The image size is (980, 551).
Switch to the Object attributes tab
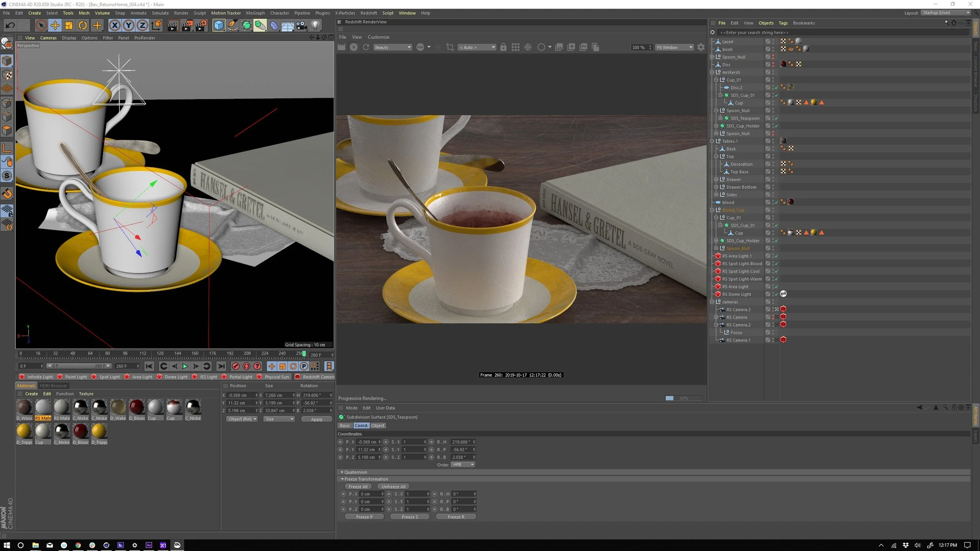pos(377,426)
